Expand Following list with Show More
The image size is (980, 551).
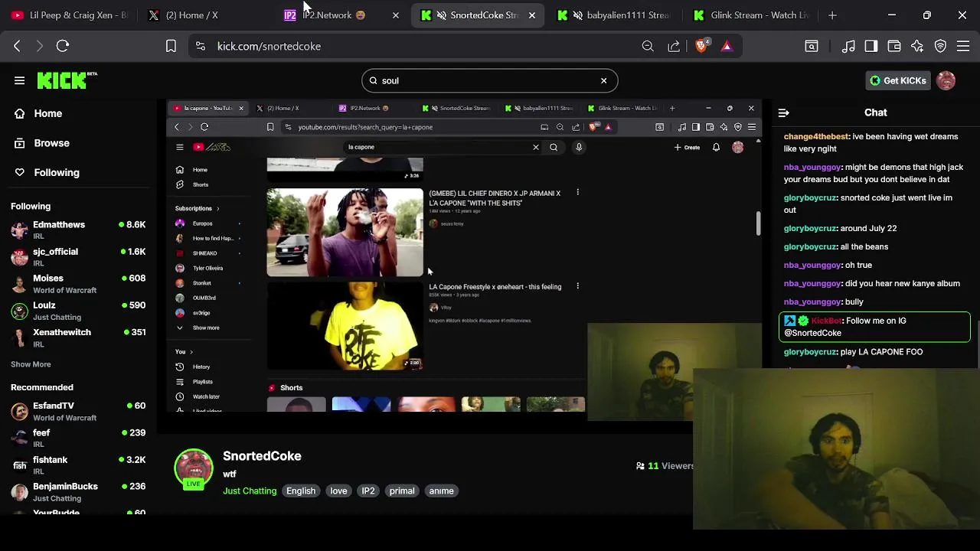pos(31,364)
